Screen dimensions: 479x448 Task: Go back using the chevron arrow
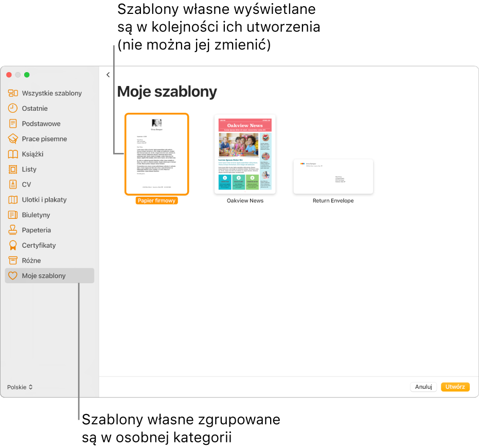108,75
